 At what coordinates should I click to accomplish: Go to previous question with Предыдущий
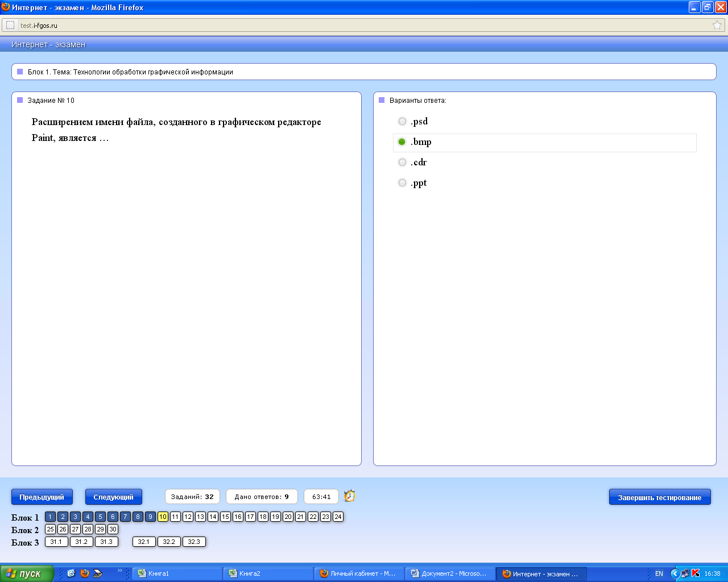42,497
